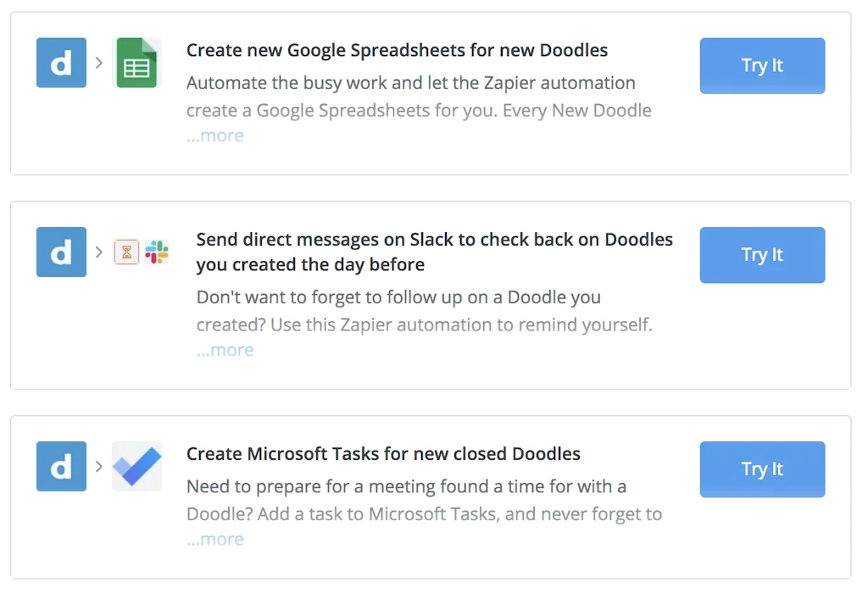Expand '...more' in Slack messages description
This screenshot has width=868, height=593.
pyautogui.click(x=225, y=350)
